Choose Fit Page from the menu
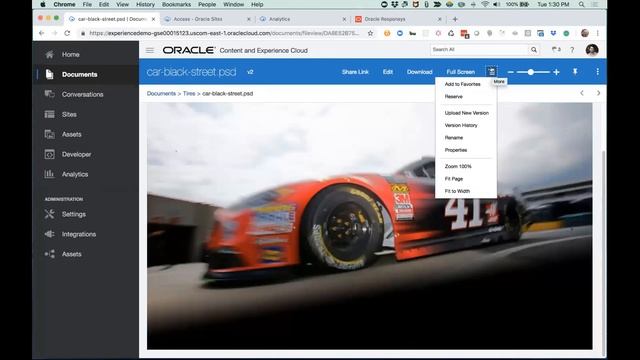Screen dimensions: 640x360 point(453,179)
